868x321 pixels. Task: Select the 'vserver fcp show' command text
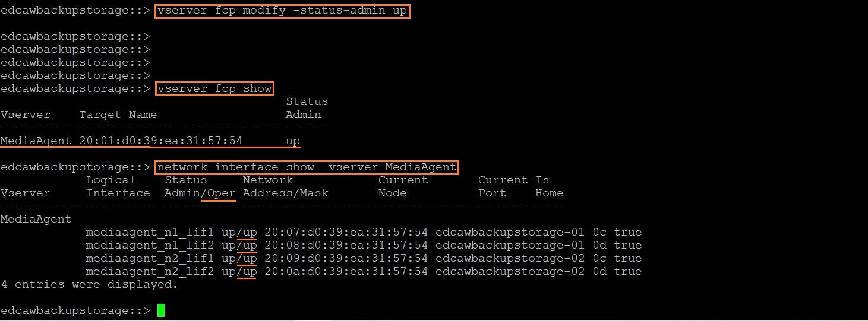(215, 89)
